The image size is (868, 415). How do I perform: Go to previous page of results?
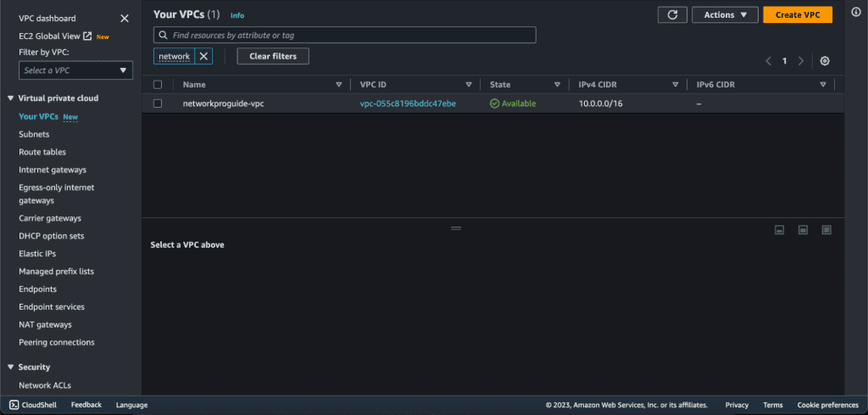[x=768, y=61]
